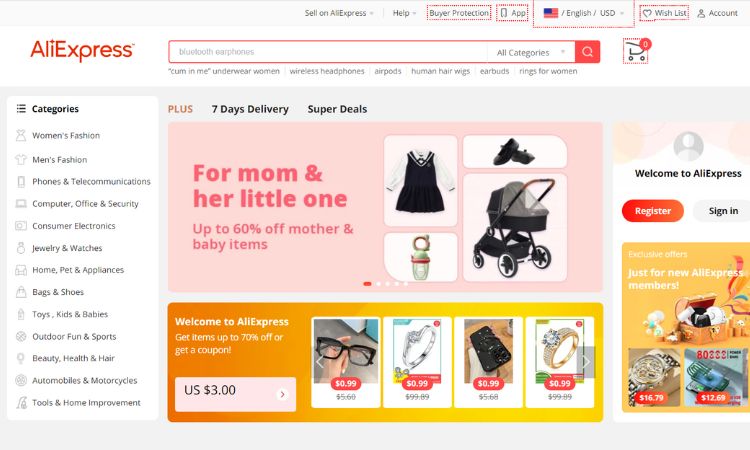Click the black glasses product thumbnail
This screenshot has height=450, width=750.
pos(346,351)
